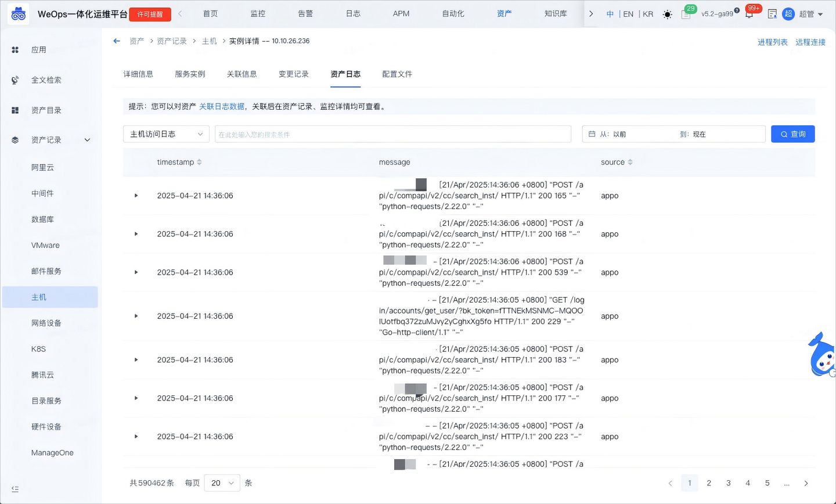The height and width of the screenshot is (504, 836).
Task: Open the 变更记录 tab
Action: (293, 74)
